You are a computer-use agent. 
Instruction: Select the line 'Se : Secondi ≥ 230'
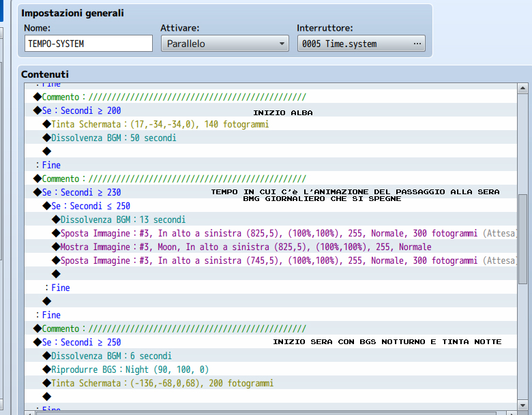pyautogui.click(x=271, y=192)
